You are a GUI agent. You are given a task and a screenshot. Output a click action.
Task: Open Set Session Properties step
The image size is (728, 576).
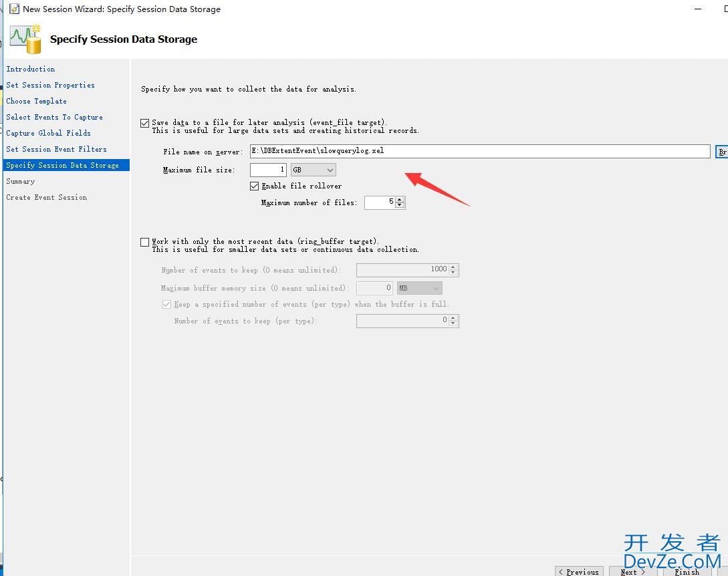point(51,85)
